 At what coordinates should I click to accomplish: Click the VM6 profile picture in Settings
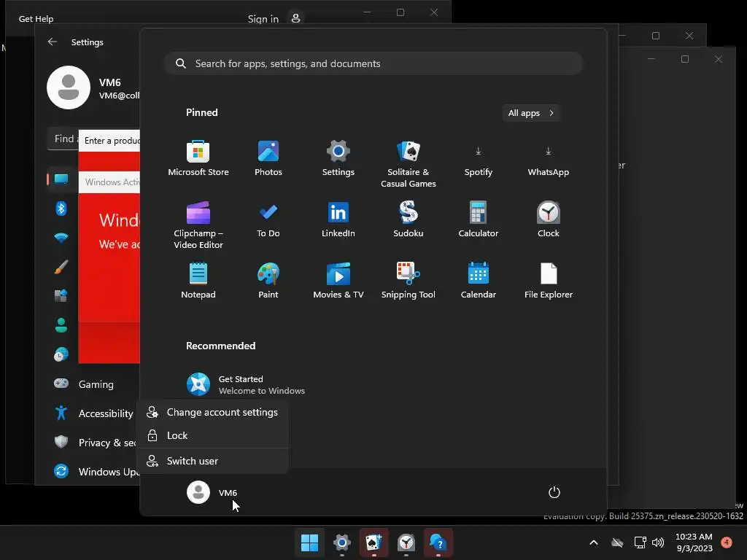coord(69,87)
